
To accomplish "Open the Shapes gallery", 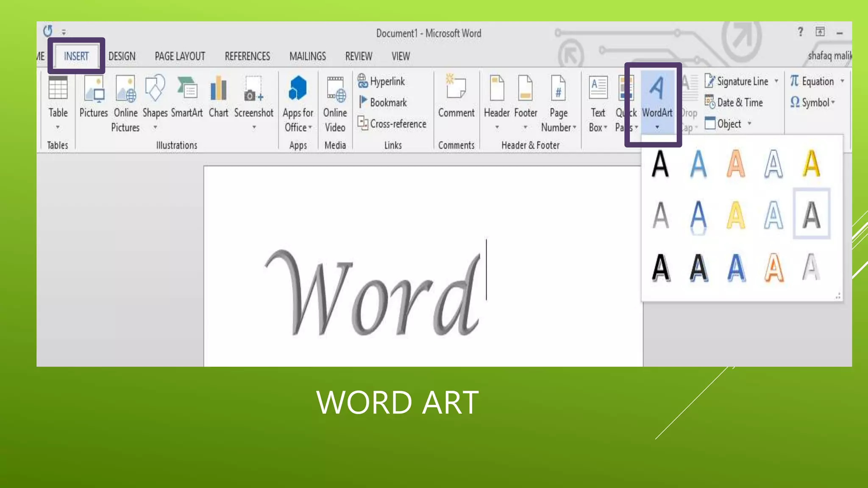I will coord(155,103).
